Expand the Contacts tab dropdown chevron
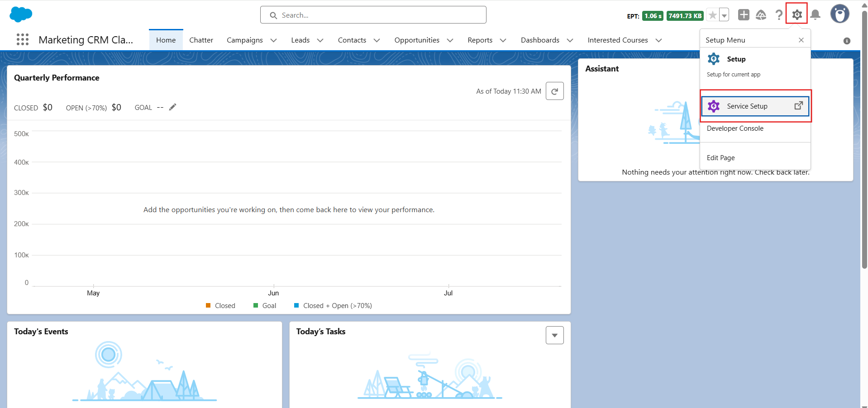The height and width of the screenshot is (408, 868). pos(377,40)
